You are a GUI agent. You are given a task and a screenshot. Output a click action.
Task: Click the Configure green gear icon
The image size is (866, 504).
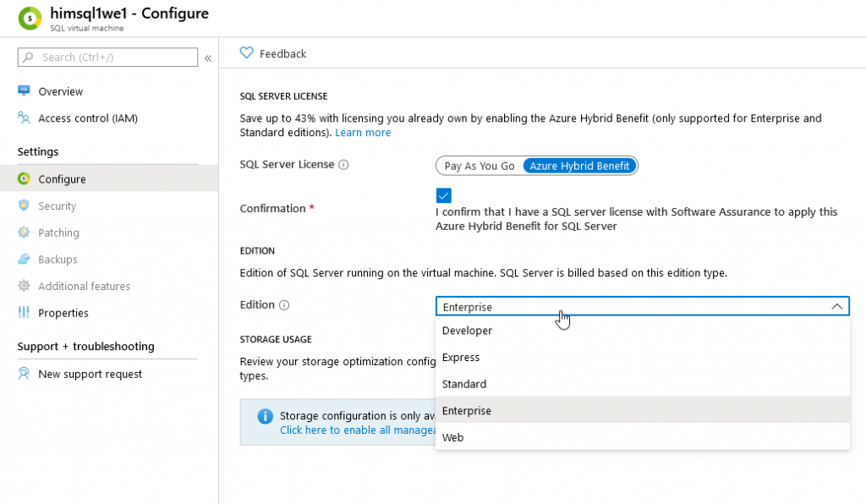click(x=24, y=178)
